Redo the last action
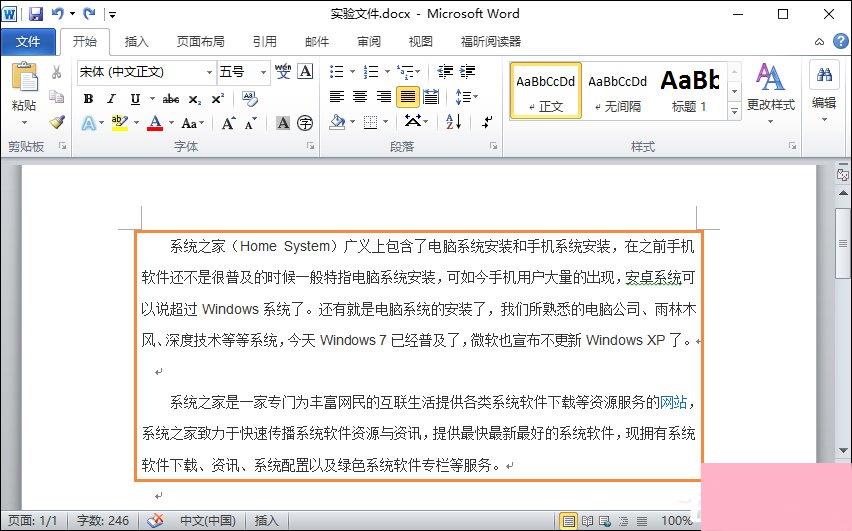The image size is (852, 531). pyautogui.click(x=90, y=14)
